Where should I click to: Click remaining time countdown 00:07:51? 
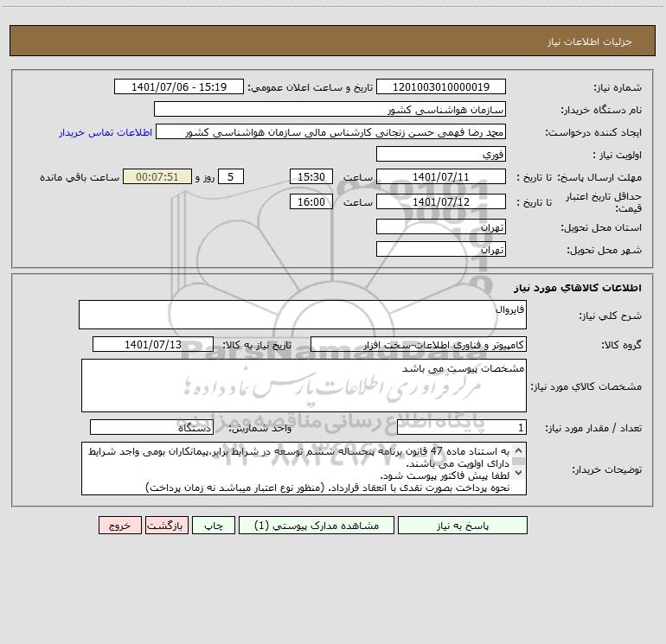tap(157, 176)
